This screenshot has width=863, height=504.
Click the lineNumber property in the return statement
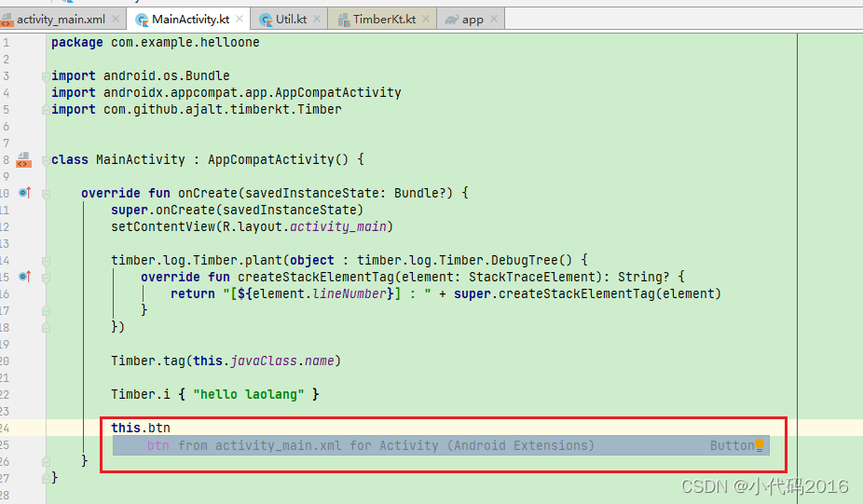point(349,293)
